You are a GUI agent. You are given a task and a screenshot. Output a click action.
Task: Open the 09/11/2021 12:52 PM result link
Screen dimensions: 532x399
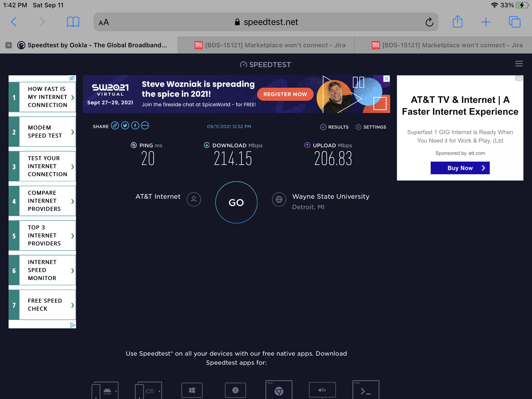tap(229, 127)
